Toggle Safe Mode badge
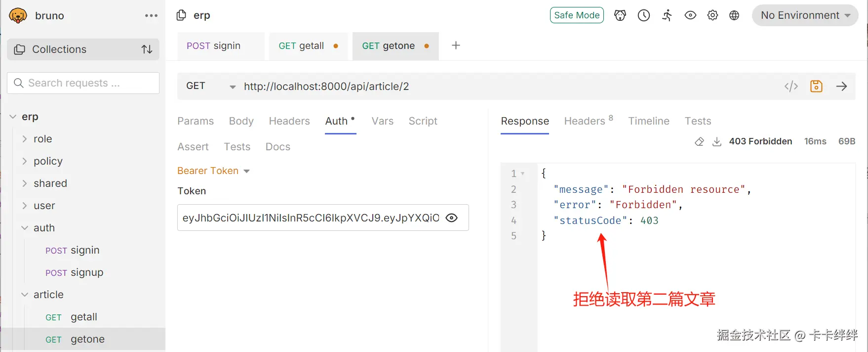 pyautogui.click(x=577, y=15)
